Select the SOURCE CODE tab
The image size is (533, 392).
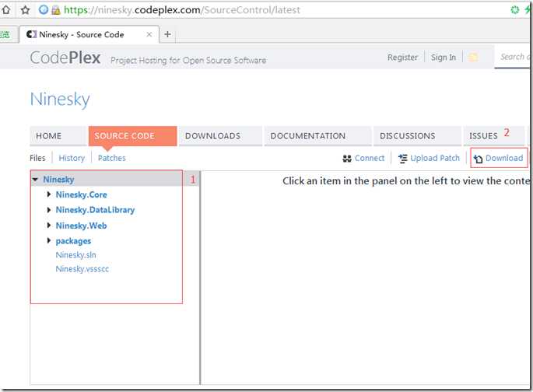tap(132, 136)
